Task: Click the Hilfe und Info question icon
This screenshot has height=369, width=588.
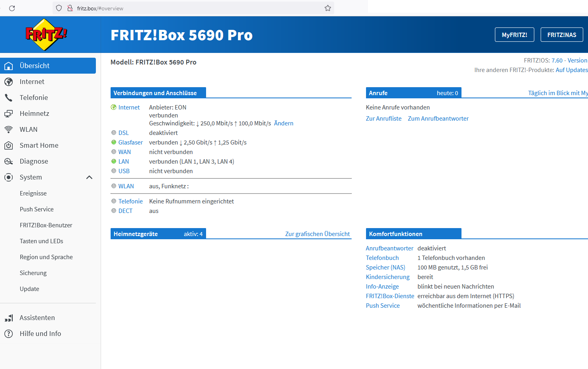Action: (8, 334)
